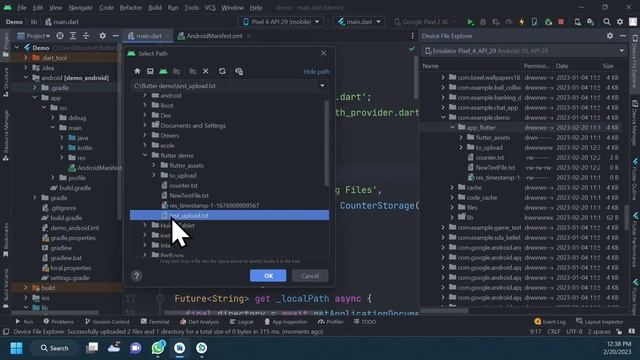Open search everywhere magnifier in main toolbar
The image size is (640, 360).
pyautogui.click(x=607, y=22)
